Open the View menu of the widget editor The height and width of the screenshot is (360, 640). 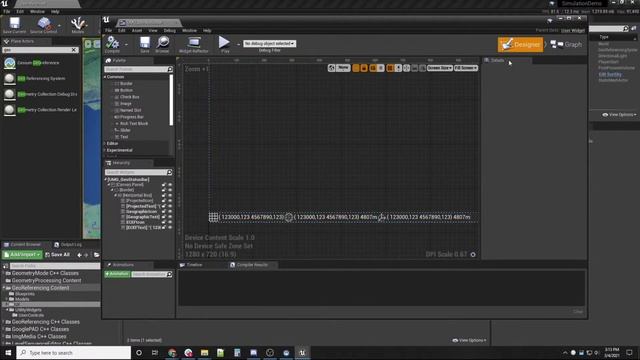coord(153,31)
